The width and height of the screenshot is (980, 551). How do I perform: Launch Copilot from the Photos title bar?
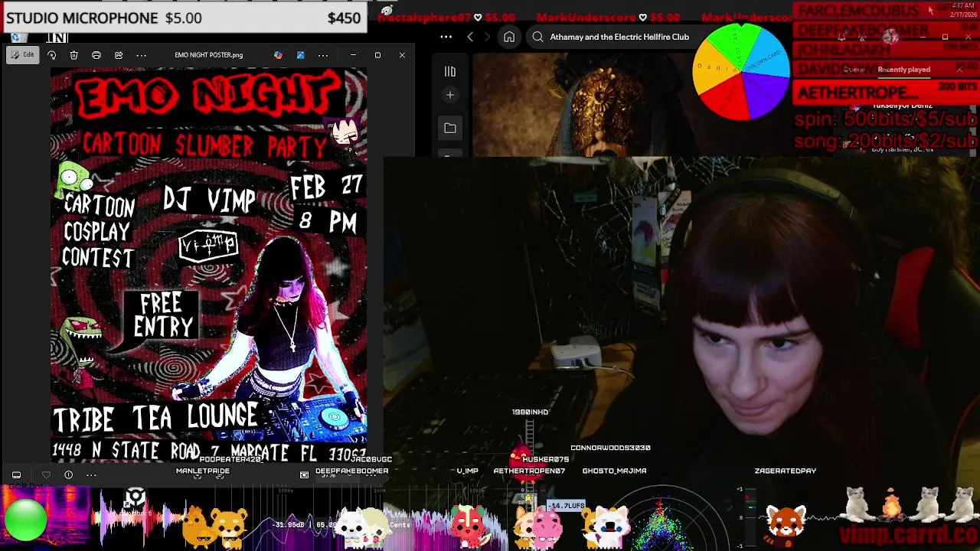click(x=278, y=55)
